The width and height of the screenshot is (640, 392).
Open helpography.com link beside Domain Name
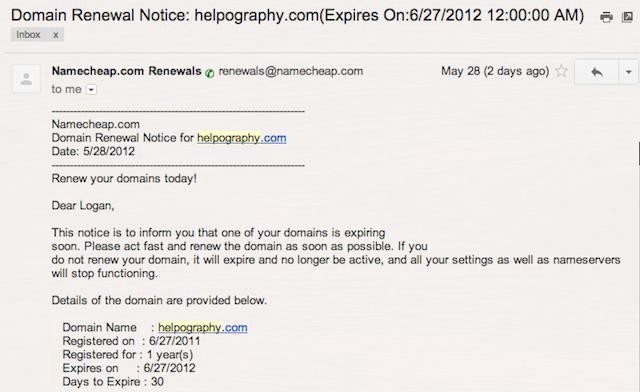pyautogui.click(x=203, y=327)
